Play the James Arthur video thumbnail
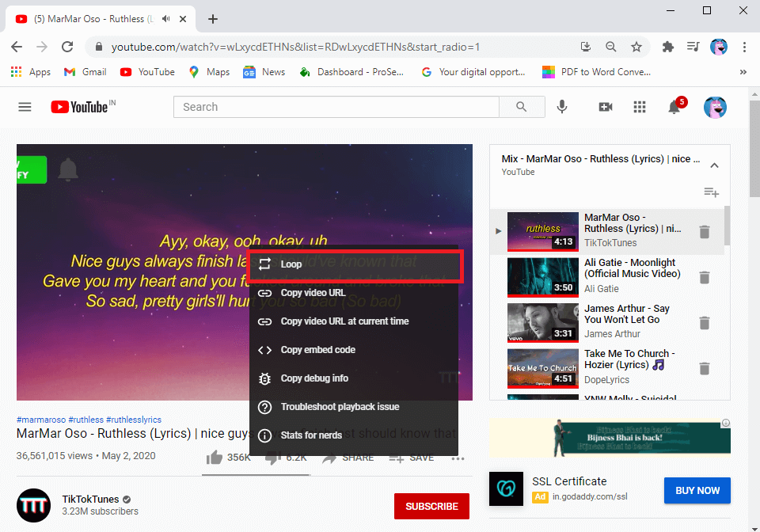 pyautogui.click(x=542, y=322)
